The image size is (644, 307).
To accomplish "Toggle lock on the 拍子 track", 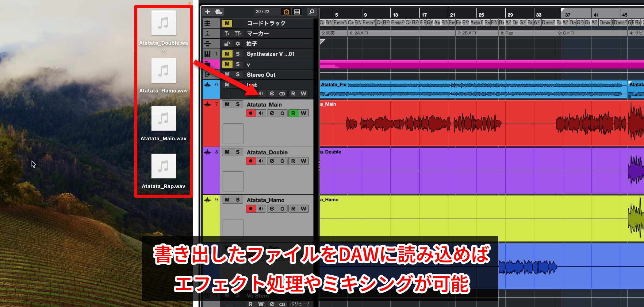I will pos(227,44).
